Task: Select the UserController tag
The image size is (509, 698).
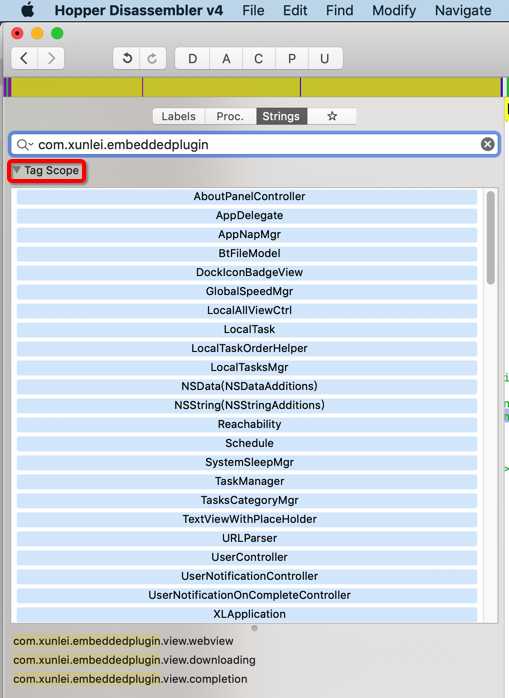Action: point(247,557)
